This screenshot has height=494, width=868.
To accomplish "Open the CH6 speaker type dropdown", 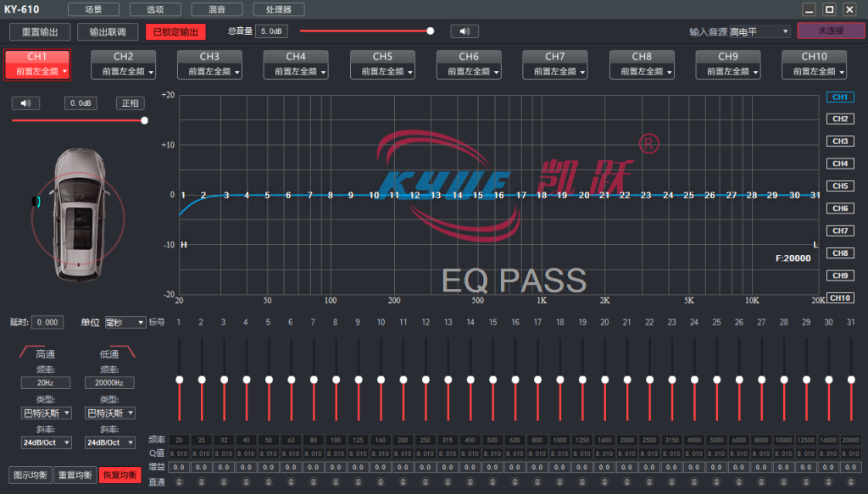I will point(469,71).
